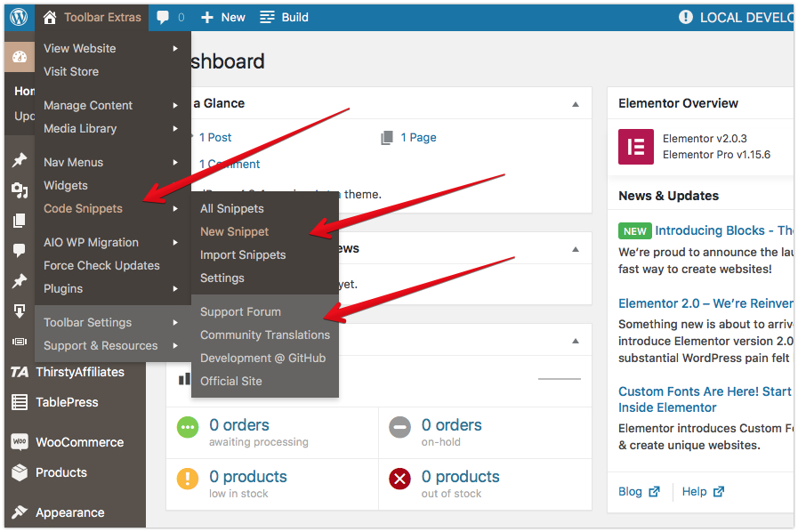Viewport: 798px width, 532px height.
Task: Open 0 products out of stock link
Action: tap(461, 477)
